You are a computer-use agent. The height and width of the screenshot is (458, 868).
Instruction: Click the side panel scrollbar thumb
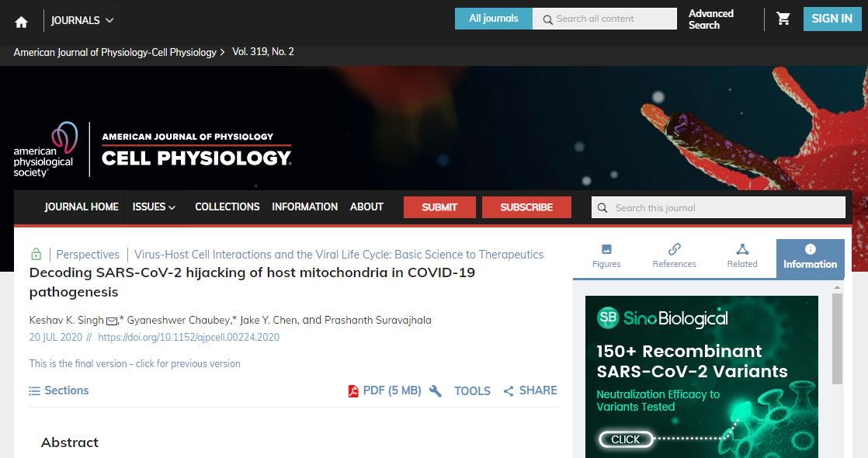[x=837, y=338]
